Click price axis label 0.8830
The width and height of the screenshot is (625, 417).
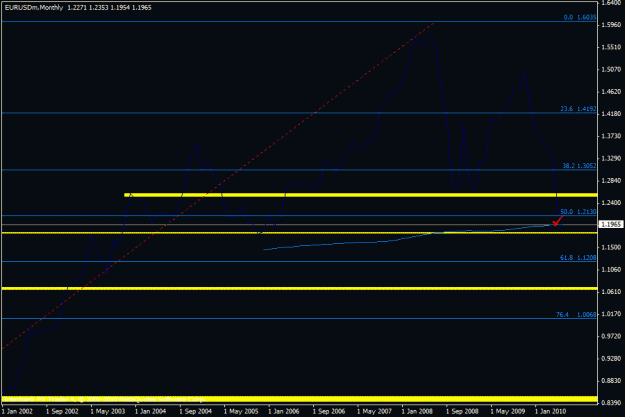[x=611, y=381]
